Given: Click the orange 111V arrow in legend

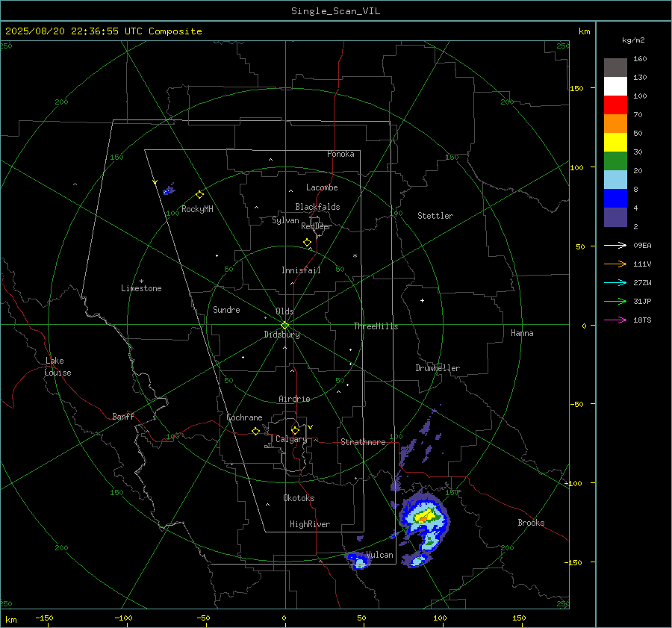Looking at the screenshot, I should [615, 264].
